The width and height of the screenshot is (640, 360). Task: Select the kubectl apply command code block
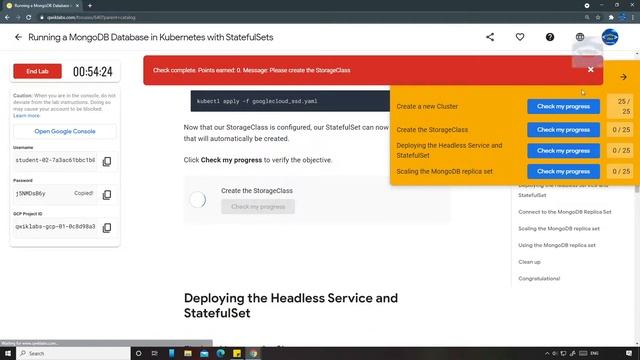(x=290, y=101)
